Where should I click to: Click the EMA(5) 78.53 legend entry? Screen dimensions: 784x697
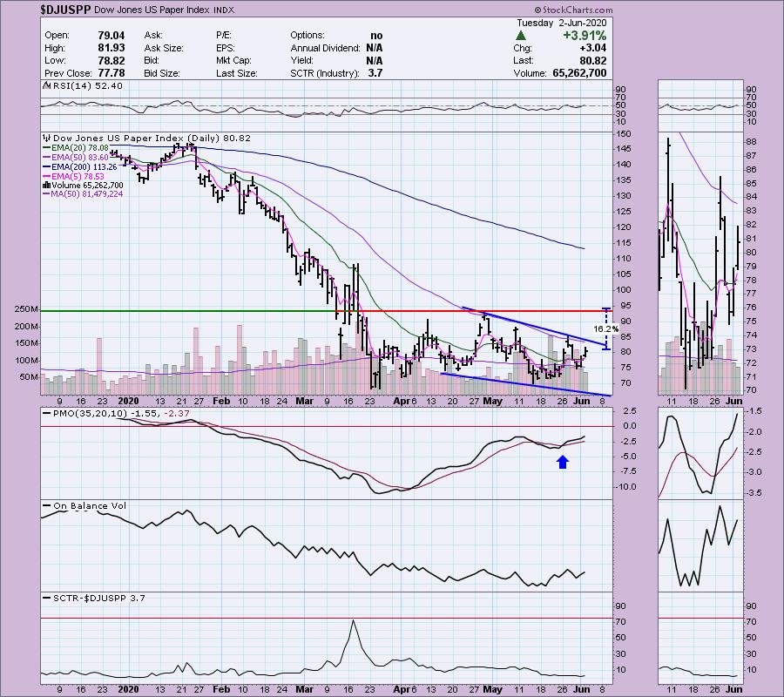(74, 177)
